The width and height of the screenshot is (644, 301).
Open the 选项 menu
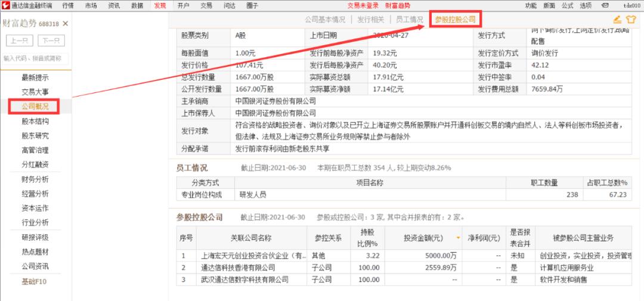586,5
